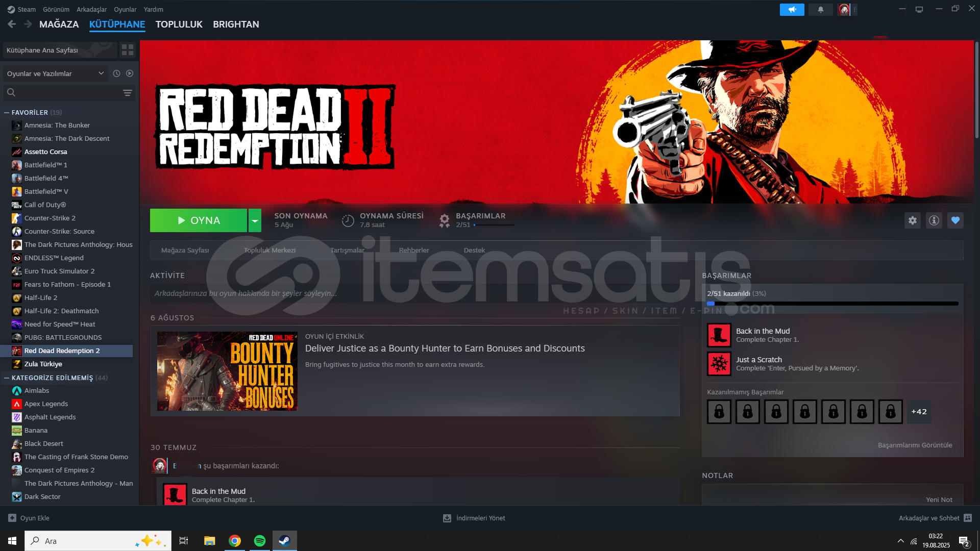This screenshot has width=980, height=551.
Task: Open Topluluk Merkezi link
Action: (x=269, y=250)
